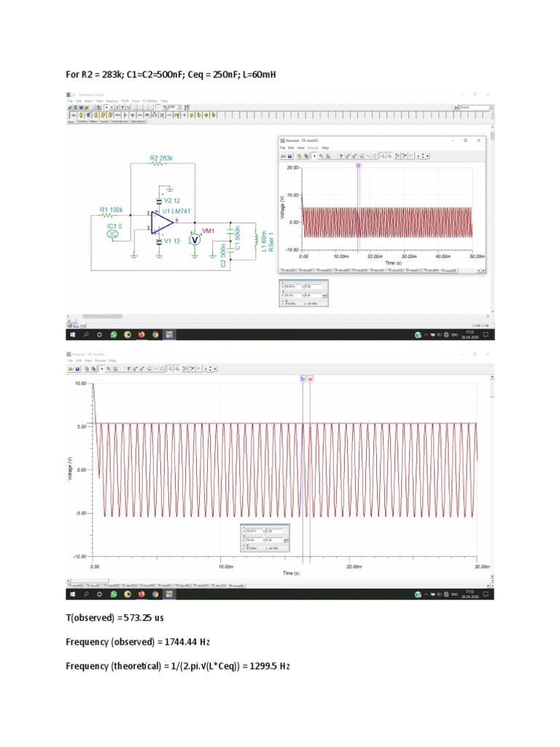Click the schematic editor's horizontal scrollbar thumb
Viewport: 560px width, 747px height.
(102, 316)
